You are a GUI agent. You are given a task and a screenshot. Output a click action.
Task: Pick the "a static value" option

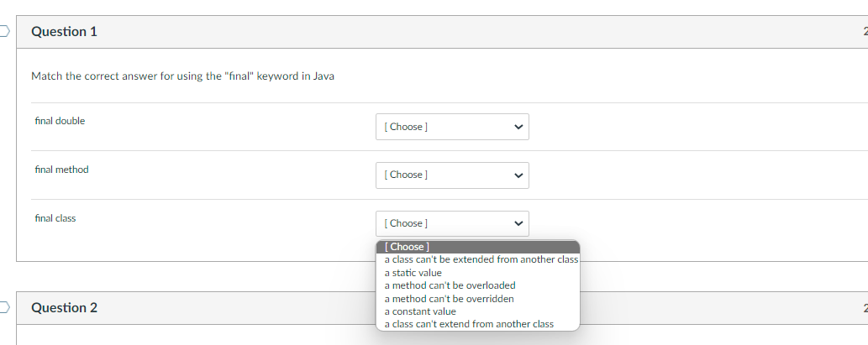tap(413, 273)
